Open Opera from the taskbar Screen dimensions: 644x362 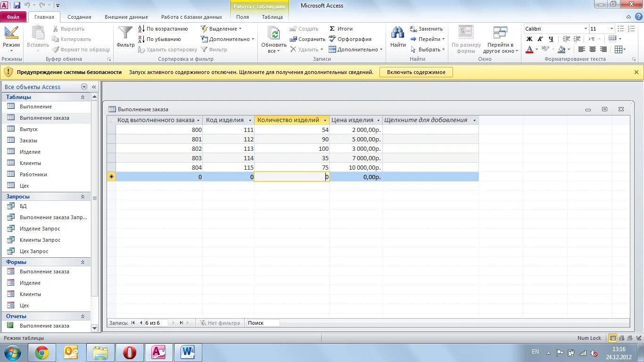[x=129, y=353]
